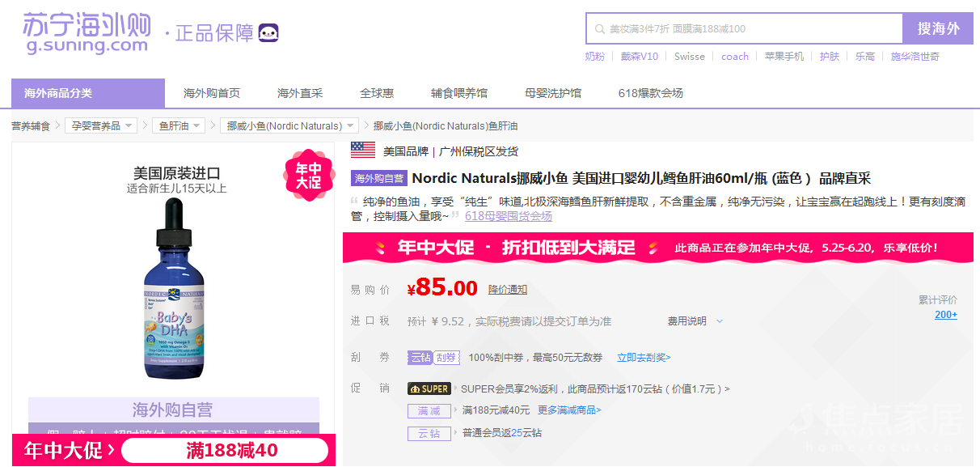980x467 pixels.
Task: Open the 更多满减商品 link
Action: pos(570,411)
